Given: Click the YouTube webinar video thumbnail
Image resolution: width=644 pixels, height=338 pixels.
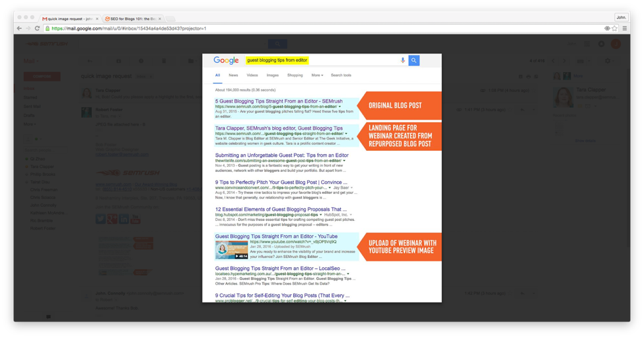Looking at the screenshot, I should pos(232,249).
